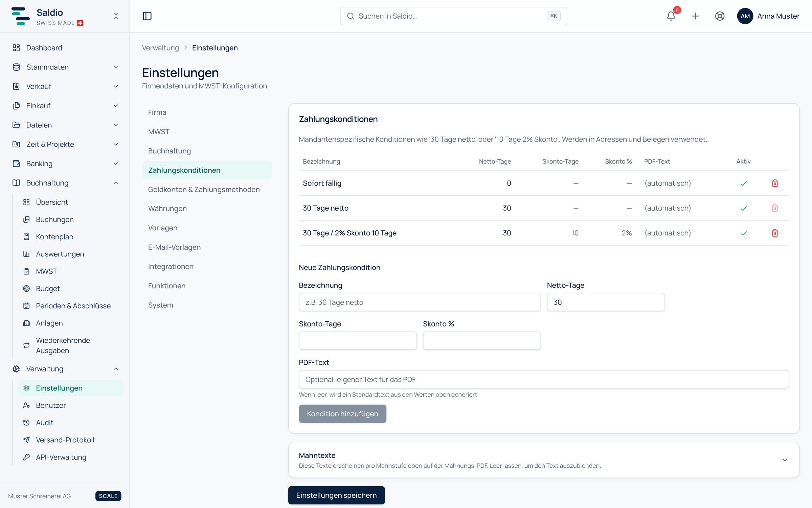
Task: Toggle active checkmark for 2% Skonto row
Action: click(743, 233)
